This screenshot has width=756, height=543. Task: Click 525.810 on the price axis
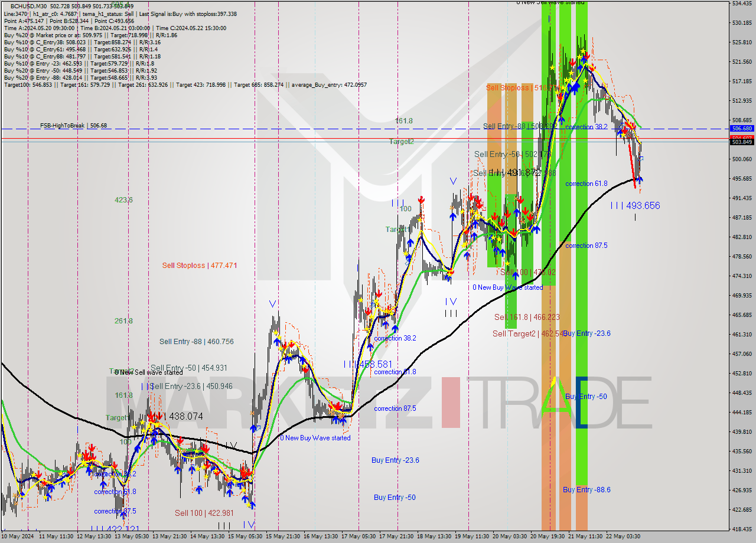(742, 42)
